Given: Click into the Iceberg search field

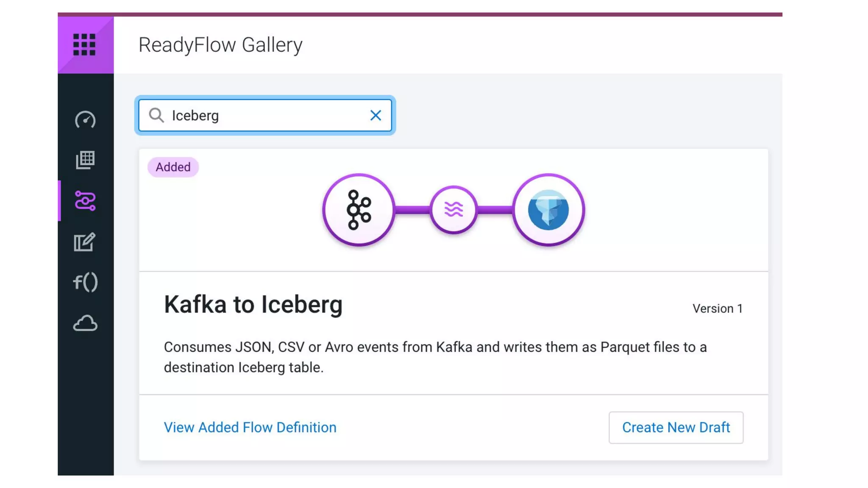Looking at the screenshot, I should [267, 115].
